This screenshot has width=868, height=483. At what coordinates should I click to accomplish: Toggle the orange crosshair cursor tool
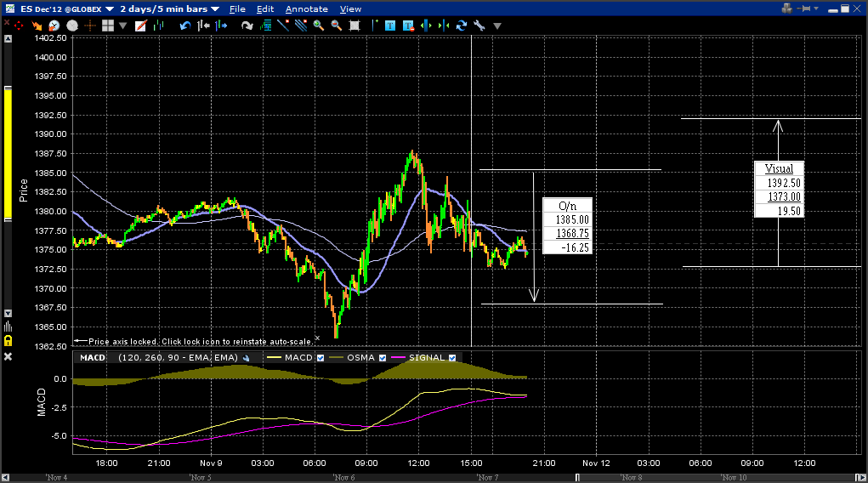pos(89,26)
